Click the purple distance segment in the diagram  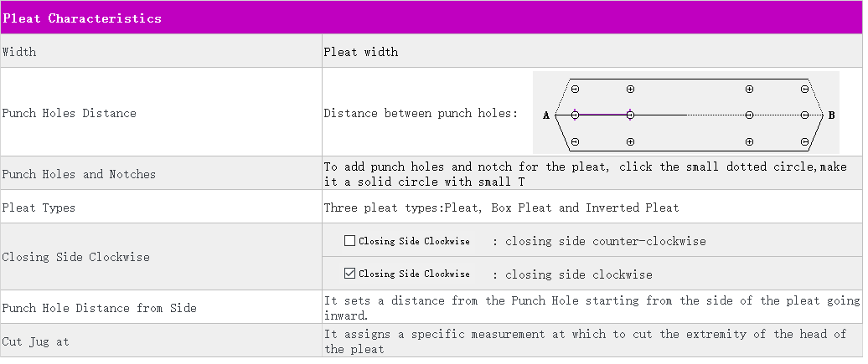click(602, 115)
